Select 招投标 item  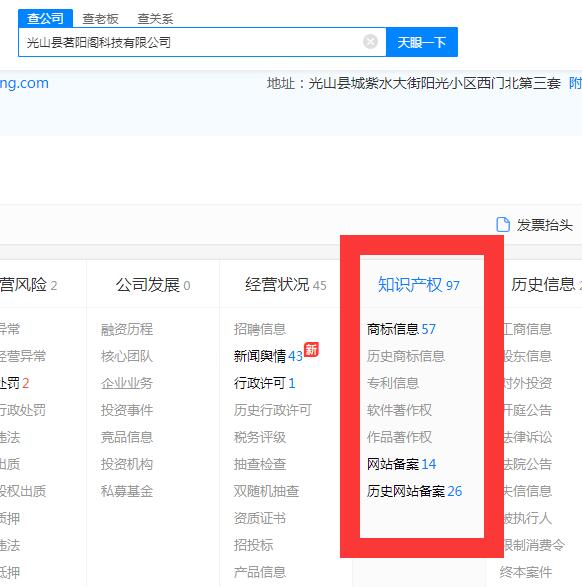pyautogui.click(x=253, y=545)
